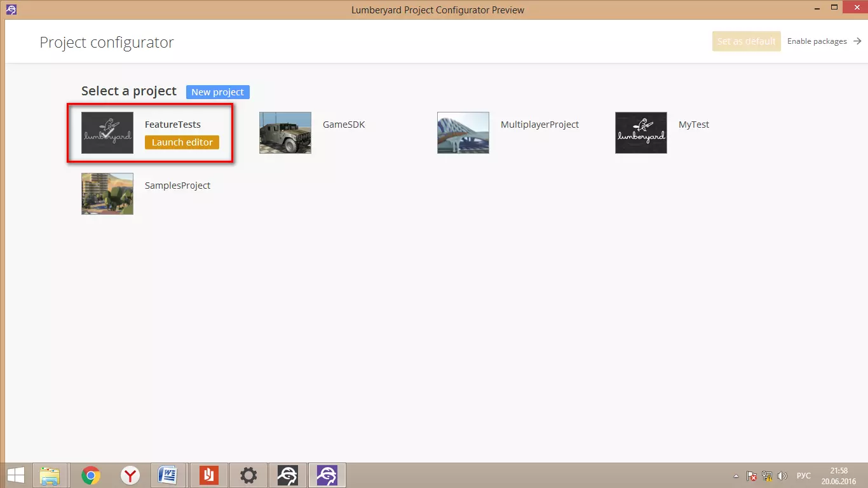868x488 pixels.
Task: Select the GameSDK vehicle thumbnail
Action: click(x=285, y=133)
